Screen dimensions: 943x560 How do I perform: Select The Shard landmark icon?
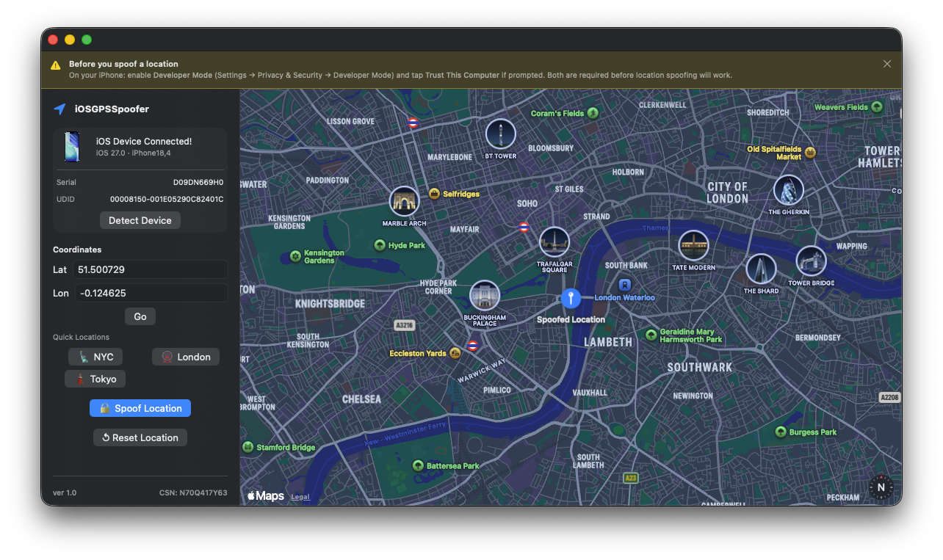point(761,269)
